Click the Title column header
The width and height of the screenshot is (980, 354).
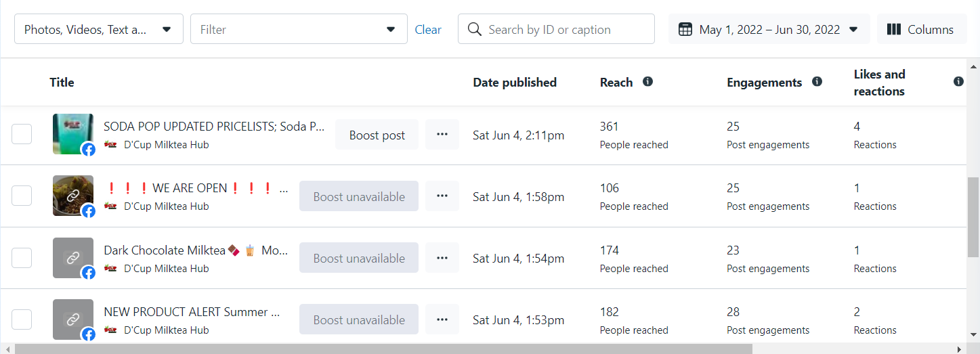tap(62, 83)
